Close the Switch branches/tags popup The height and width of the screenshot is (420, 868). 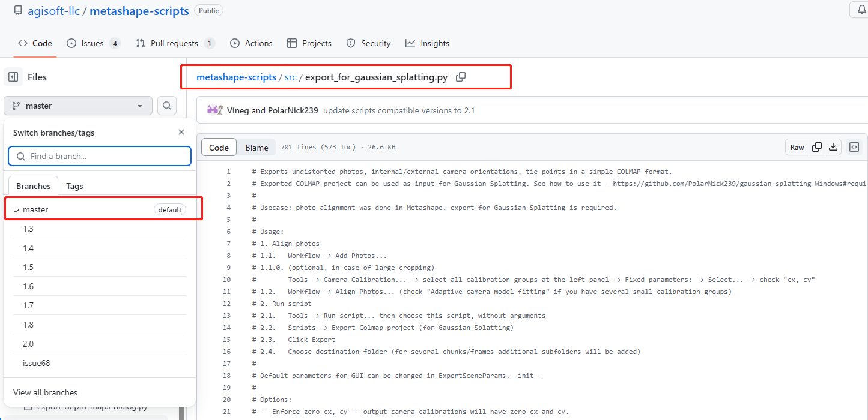[181, 133]
